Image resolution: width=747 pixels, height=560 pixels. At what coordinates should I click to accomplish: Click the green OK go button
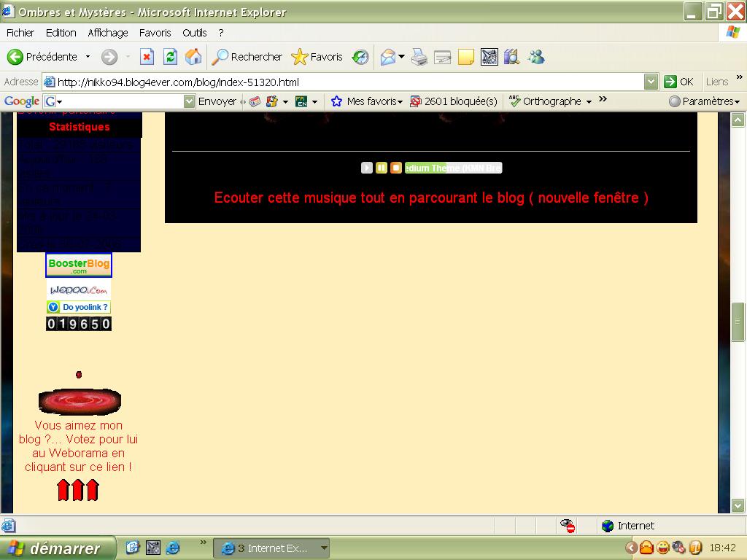(x=679, y=82)
